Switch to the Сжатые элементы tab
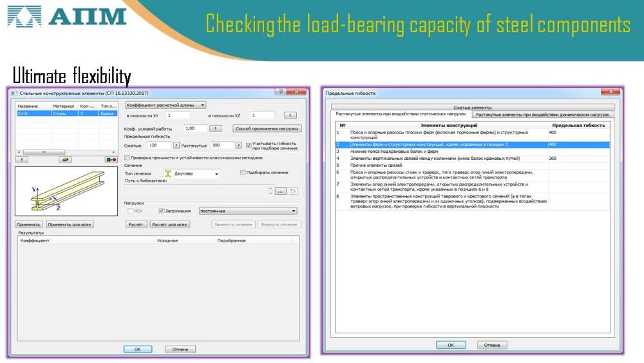The height and width of the screenshot is (363, 644). tap(472, 107)
